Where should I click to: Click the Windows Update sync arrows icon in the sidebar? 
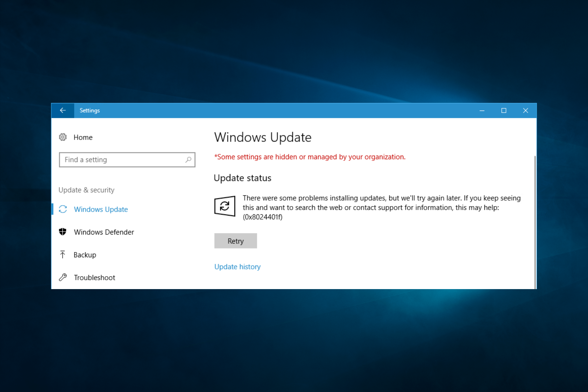click(63, 209)
